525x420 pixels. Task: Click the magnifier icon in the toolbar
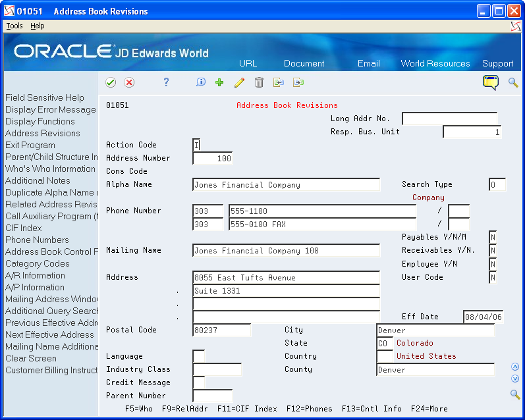pos(513,82)
